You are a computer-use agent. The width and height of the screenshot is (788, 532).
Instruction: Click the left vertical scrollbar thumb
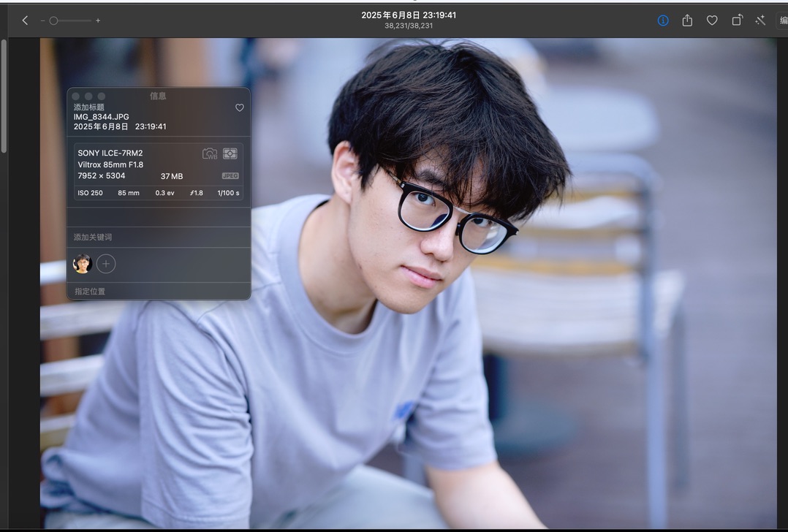point(4,96)
